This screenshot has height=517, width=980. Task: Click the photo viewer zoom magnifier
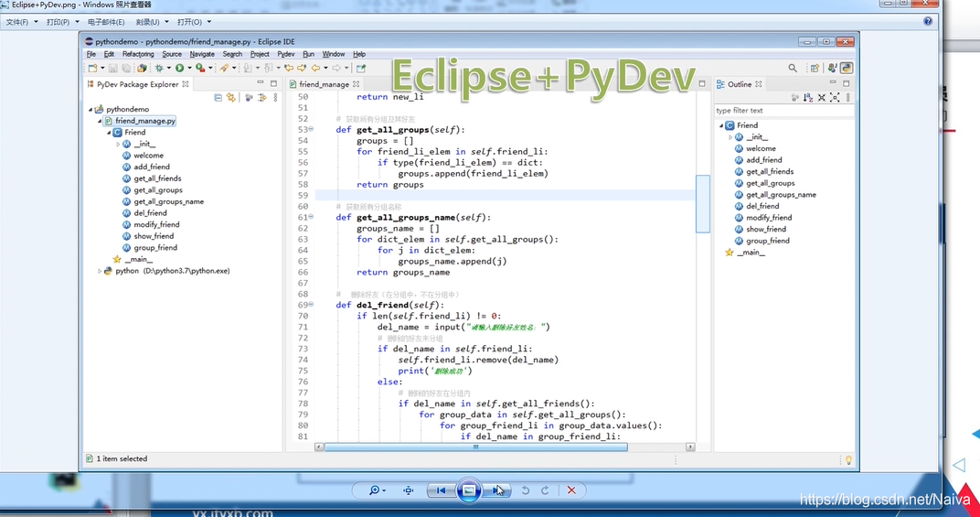375,490
